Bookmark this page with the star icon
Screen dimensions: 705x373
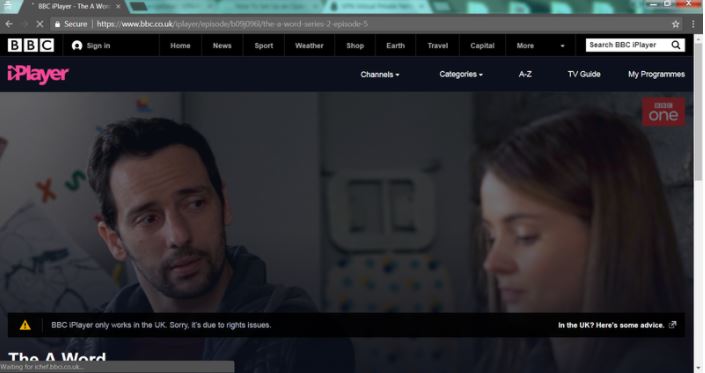pyautogui.click(x=676, y=24)
